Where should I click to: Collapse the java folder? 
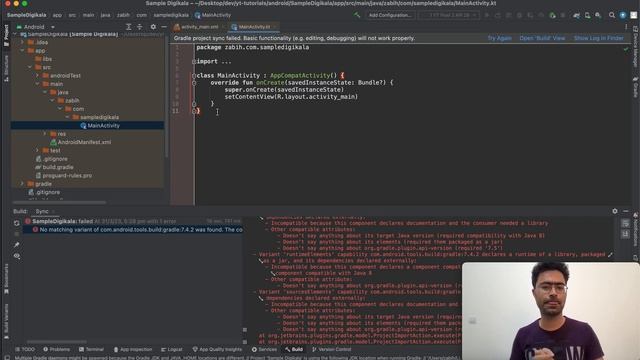click(45, 92)
